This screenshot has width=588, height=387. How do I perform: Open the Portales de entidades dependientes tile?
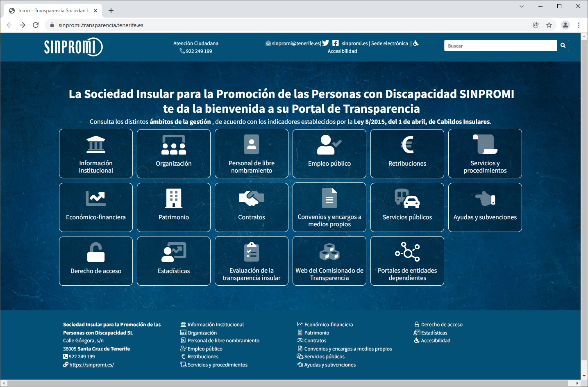pyautogui.click(x=406, y=261)
